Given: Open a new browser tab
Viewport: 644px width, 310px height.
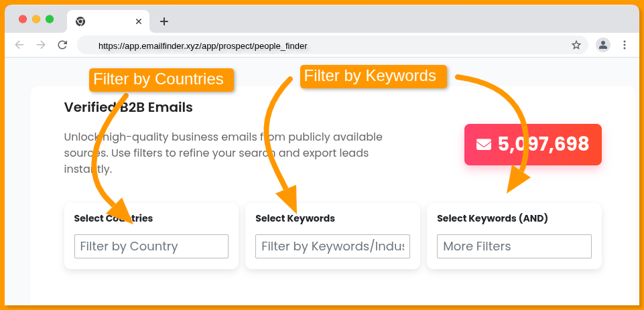Looking at the screenshot, I should [164, 21].
